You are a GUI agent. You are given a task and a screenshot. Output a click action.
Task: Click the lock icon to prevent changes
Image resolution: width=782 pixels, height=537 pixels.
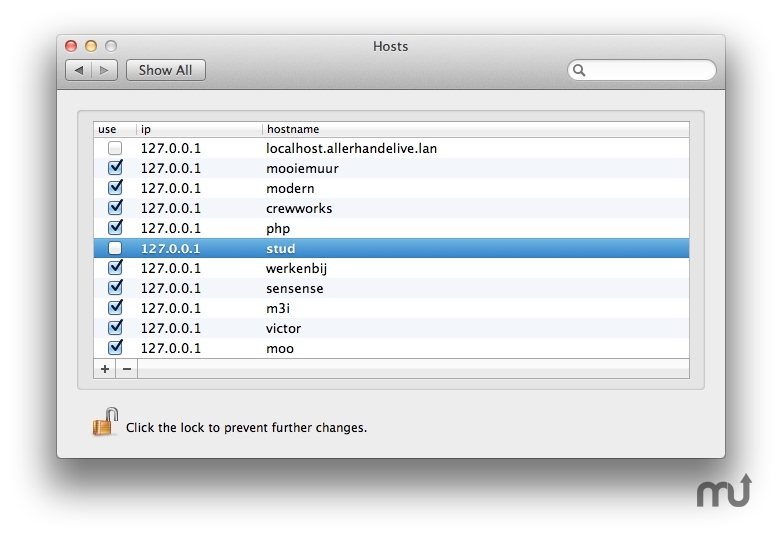click(105, 422)
